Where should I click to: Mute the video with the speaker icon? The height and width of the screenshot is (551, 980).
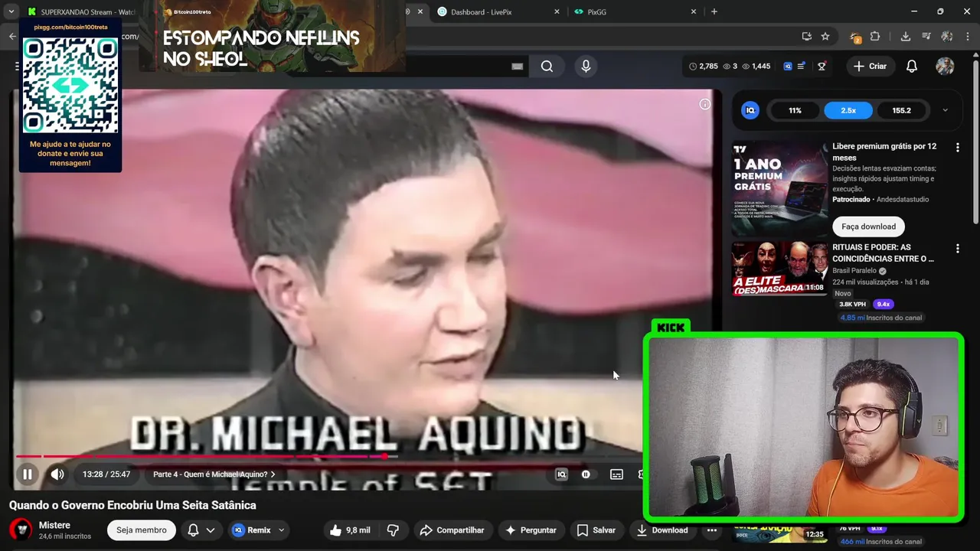point(57,474)
